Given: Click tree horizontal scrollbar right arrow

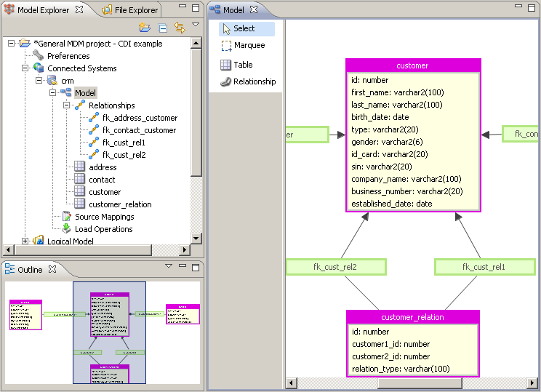Looking at the screenshot, I should (x=185, y=249).
